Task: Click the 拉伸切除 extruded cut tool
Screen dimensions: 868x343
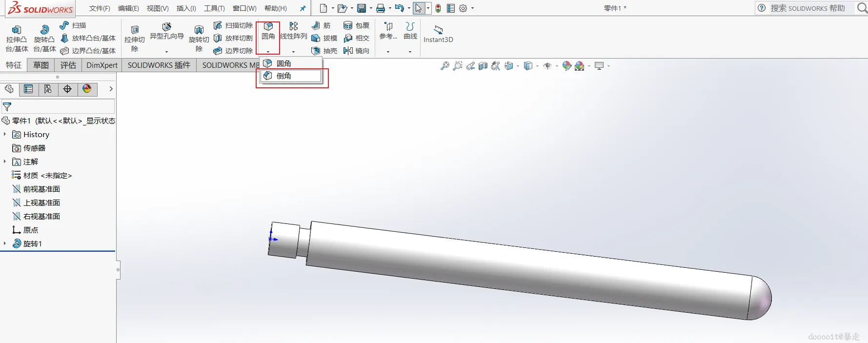Action: point(135,39)
